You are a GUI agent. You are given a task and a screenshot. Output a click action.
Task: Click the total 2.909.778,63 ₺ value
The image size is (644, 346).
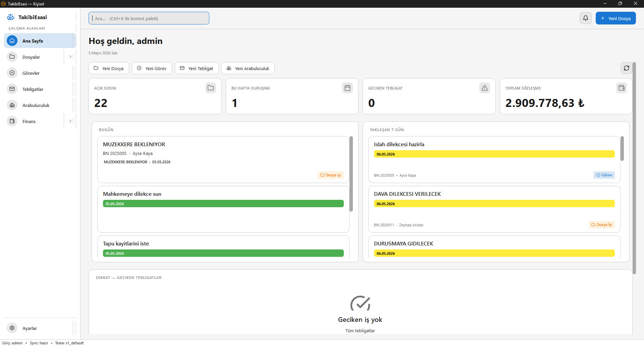[x=545, y=103]
